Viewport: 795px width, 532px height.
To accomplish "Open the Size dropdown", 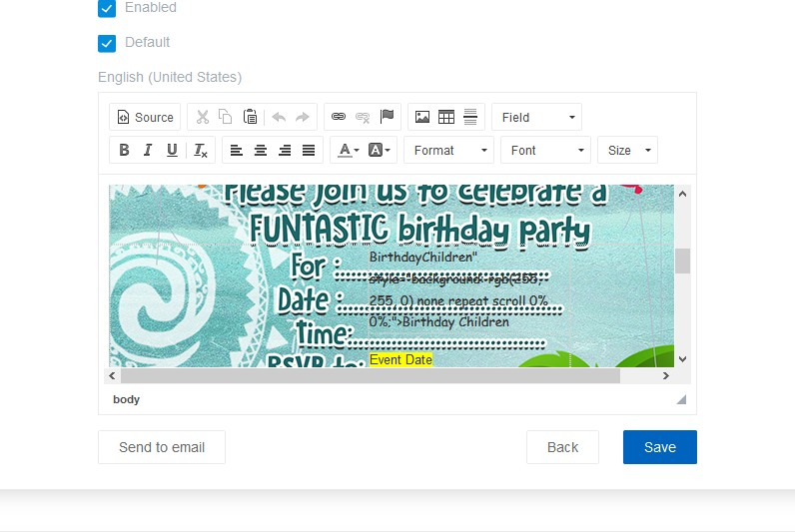I will pos(627,150).
